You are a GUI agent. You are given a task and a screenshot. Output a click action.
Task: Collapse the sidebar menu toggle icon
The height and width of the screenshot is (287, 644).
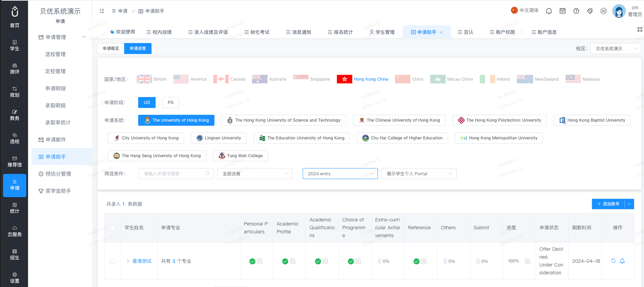(x=102, y=11)
